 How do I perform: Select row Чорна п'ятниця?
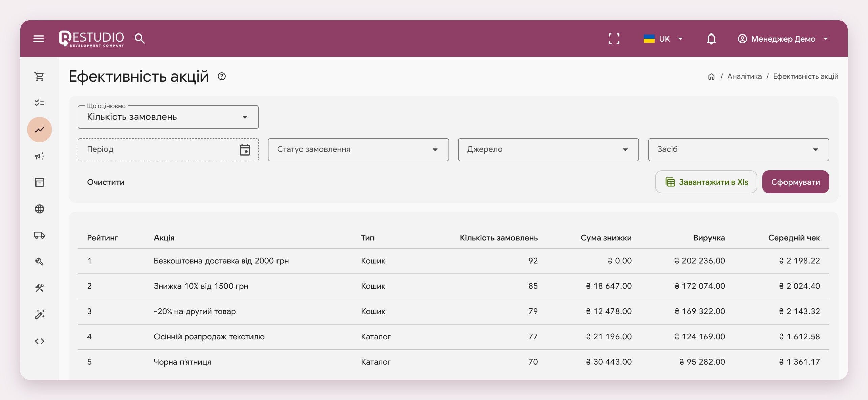(x=453, y=362)
